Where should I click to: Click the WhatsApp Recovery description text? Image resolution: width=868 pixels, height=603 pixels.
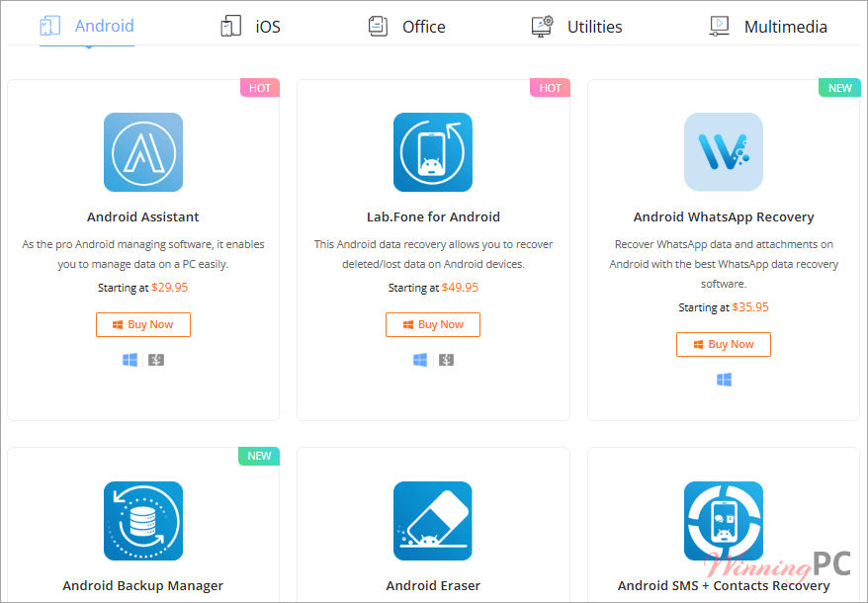click(724, 264)
